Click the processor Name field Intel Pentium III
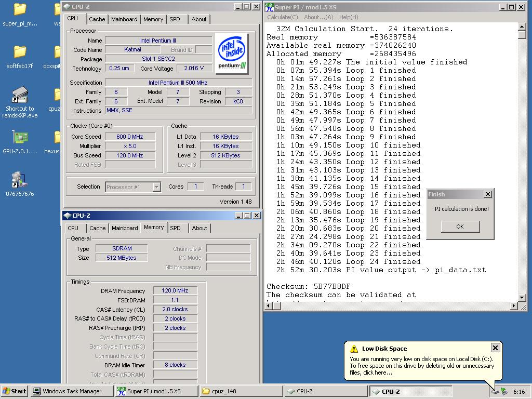The height and width of the screenshot is (399, 532). 158,41
